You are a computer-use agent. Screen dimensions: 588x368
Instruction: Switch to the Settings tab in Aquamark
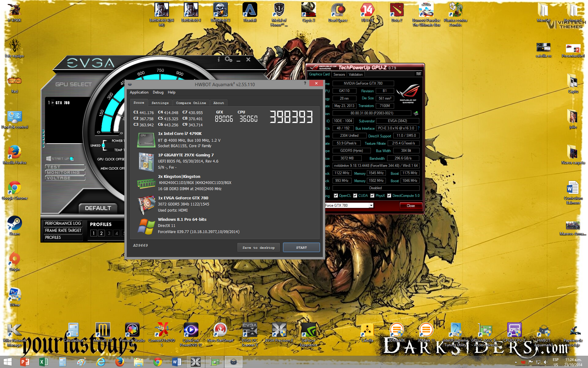point(160,103)
